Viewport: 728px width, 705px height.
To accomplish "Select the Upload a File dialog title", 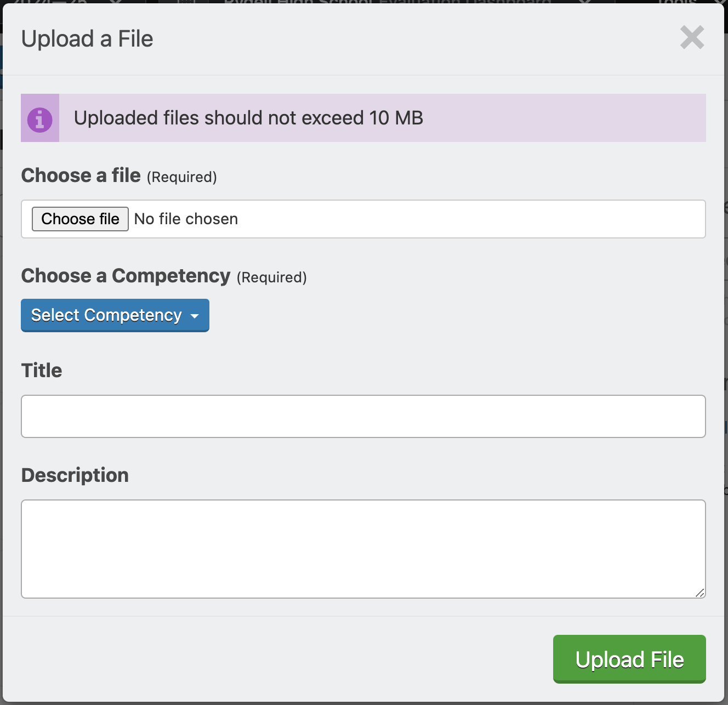I will (87, 38).
